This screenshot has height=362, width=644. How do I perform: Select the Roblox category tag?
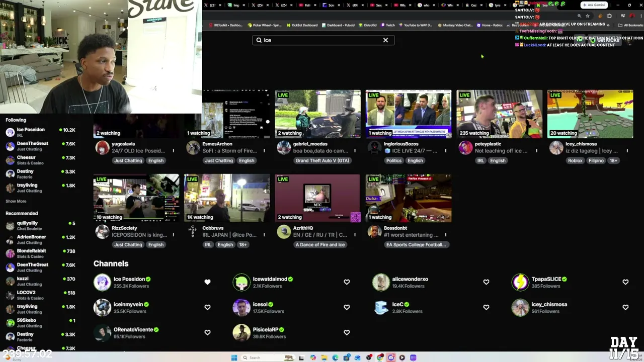point(575,161)
